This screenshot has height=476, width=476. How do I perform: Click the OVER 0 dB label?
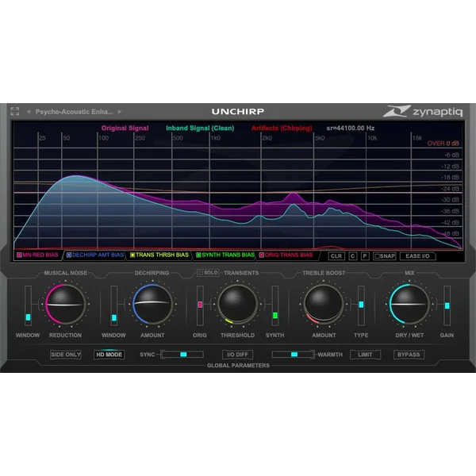443,144
